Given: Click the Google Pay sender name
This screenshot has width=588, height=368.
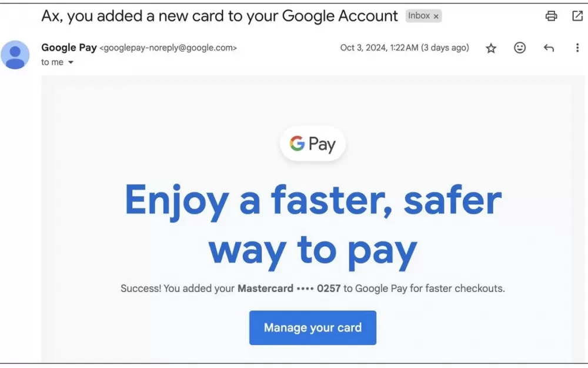Looking at the screenshot, I should (x=69, y=48).
